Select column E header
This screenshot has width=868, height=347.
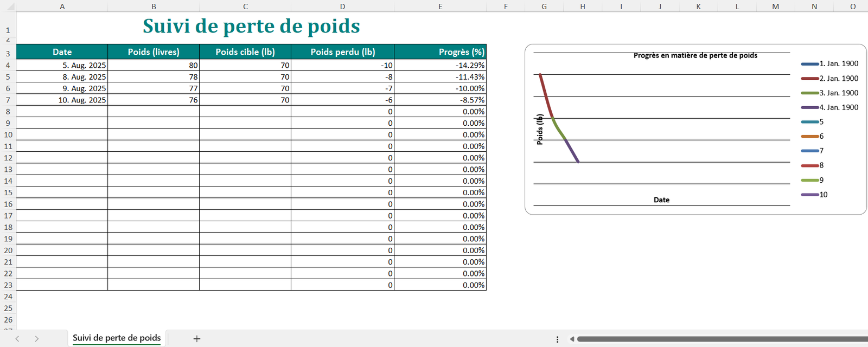(440, 7)
